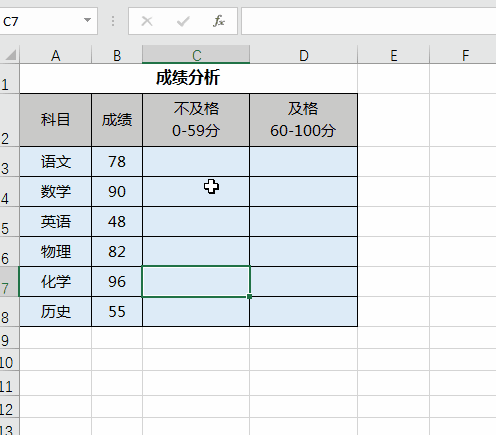The height and width of the screenshot is (435, 496).
Task: Click the score cell 48
Action: tap(117, 222)
